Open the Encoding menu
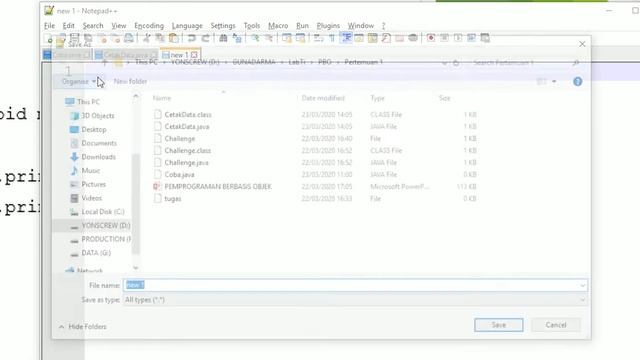 click(149, 26)
